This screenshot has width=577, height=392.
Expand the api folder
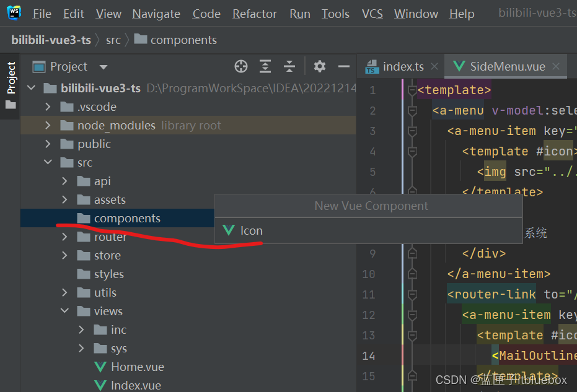point(64,181)
